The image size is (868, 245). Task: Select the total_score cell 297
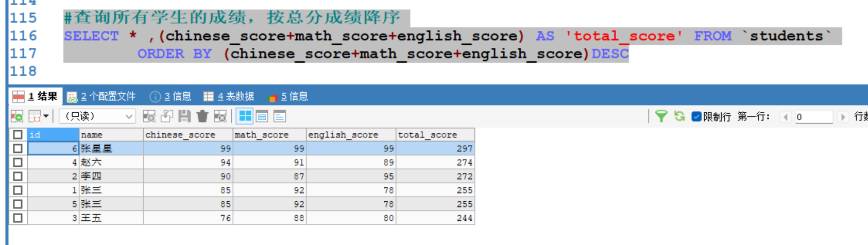pyautogui.click(x=435, y=148)
